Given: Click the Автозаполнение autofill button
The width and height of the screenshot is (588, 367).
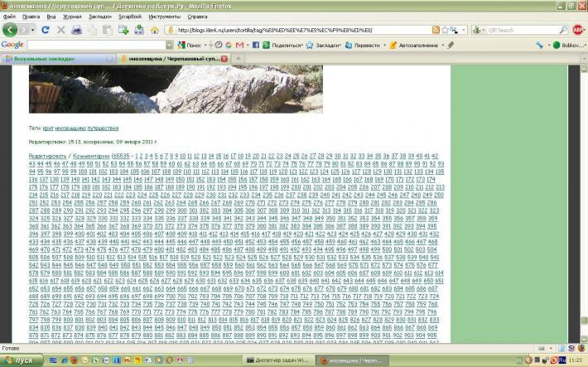Looking at the screenshot, I should click(x=414, y=45).
